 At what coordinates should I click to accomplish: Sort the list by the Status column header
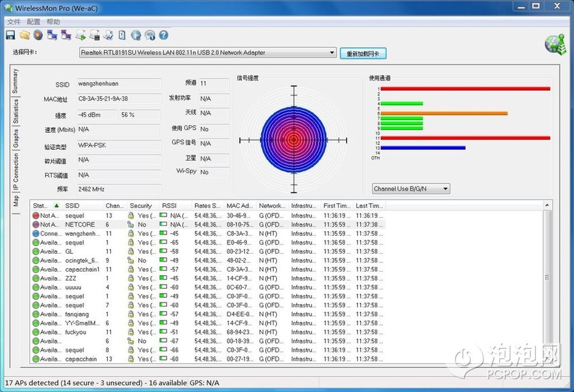46,205
